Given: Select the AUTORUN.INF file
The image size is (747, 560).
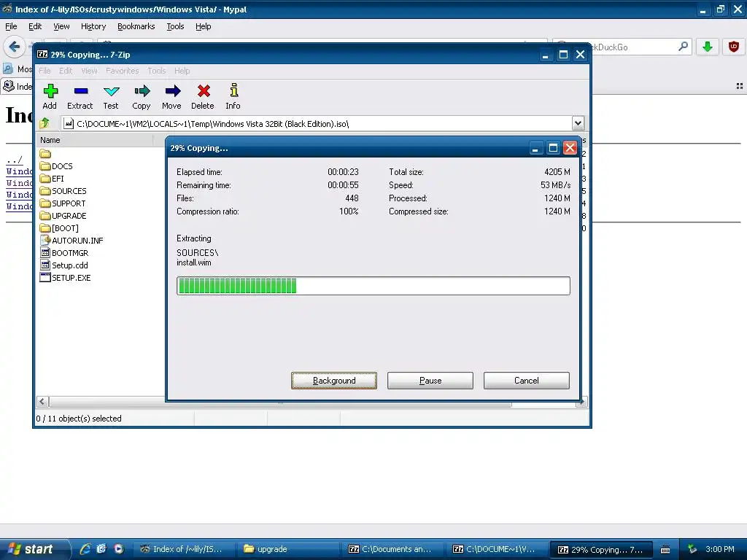Looking at the screenshot, I should click(x=72, y=241).
